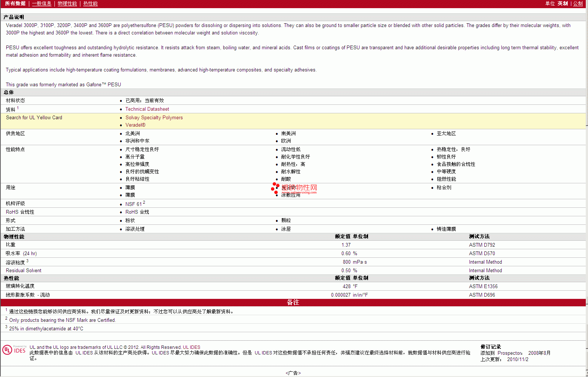
Task: Click the Search for UL Yellow Card label
Action: click(x=34, y=117)
